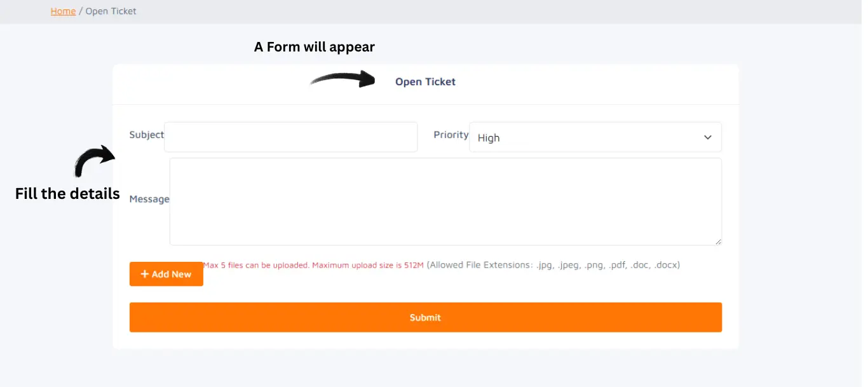The width and height of the screenshot is (868, 387).
Task: Click the chevron arrow in the Priority dropdown
Action: (x=708, y=137)
